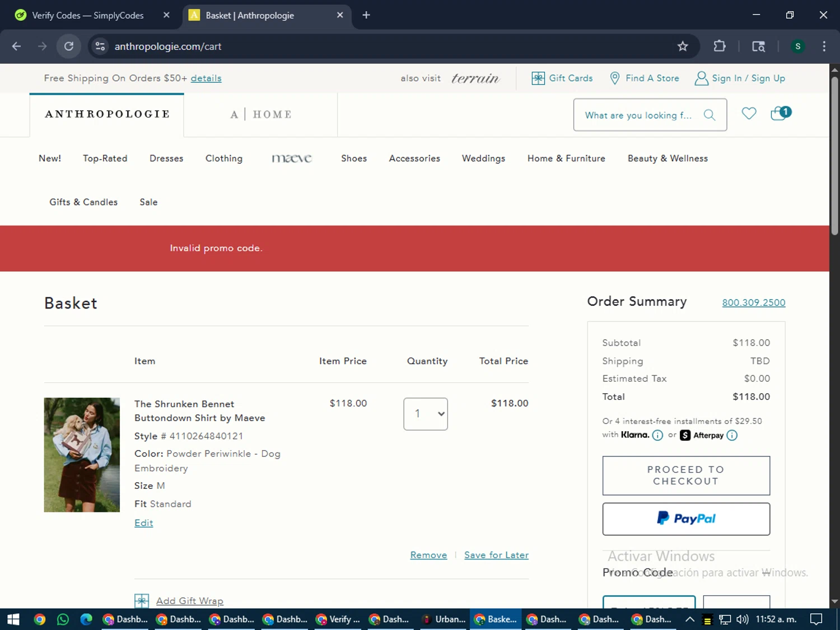The height and width of the screenshot is (630, 840).
Task: Click the volume icon in system tray
Action: click(742, 619)
